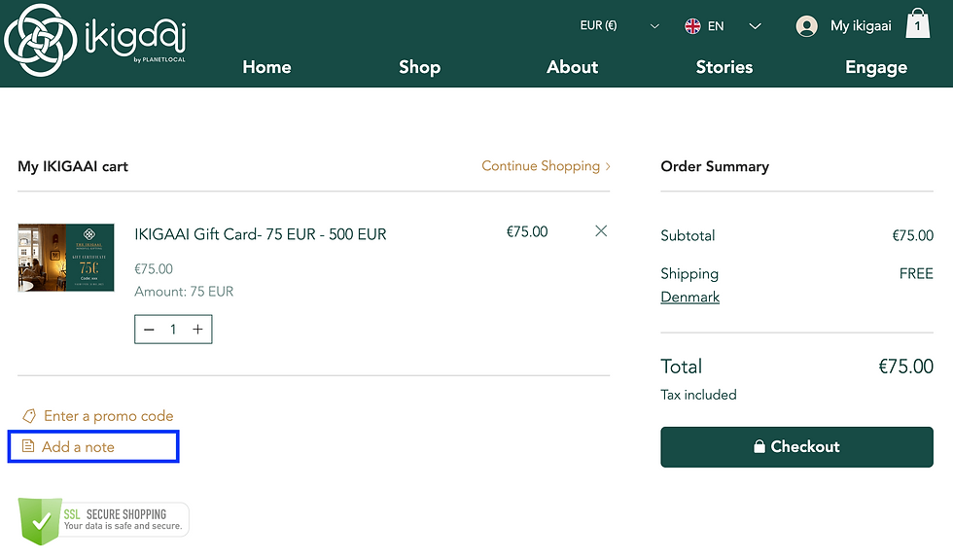Viewport: 953px width, 560px height.
Task: Click the UK flag language icon
Action: 692,26
